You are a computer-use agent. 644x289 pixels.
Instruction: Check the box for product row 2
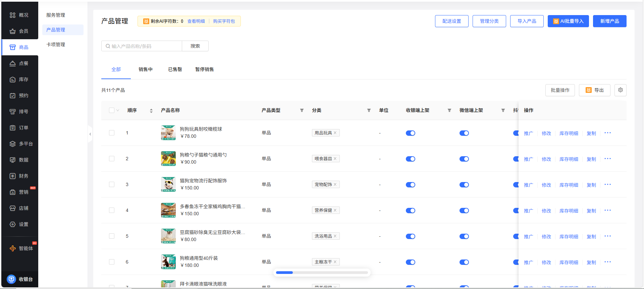pyautogui.click(x=112, y=159)
